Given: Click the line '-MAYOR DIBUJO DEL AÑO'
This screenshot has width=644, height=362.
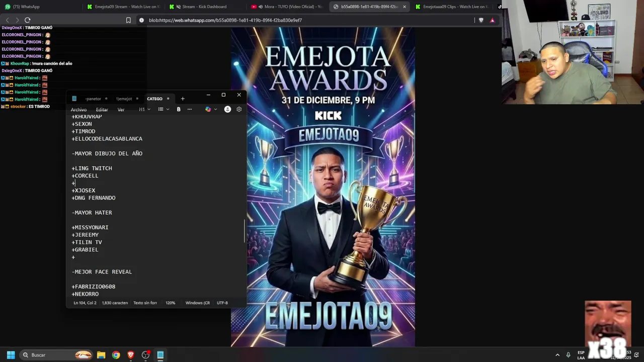Looking at the screenshot, I should coord(107,153).
